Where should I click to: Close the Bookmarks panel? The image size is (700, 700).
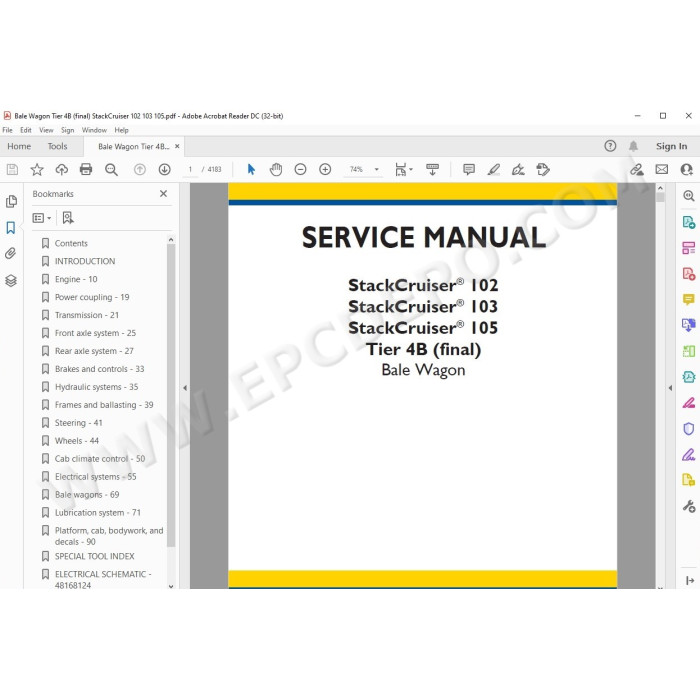163,193
